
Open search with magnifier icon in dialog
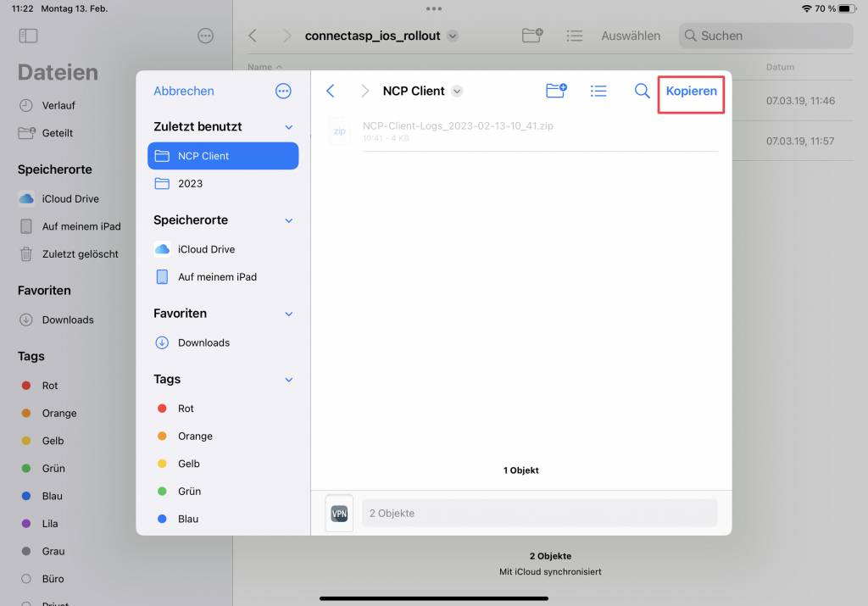(x=643, y=91)
